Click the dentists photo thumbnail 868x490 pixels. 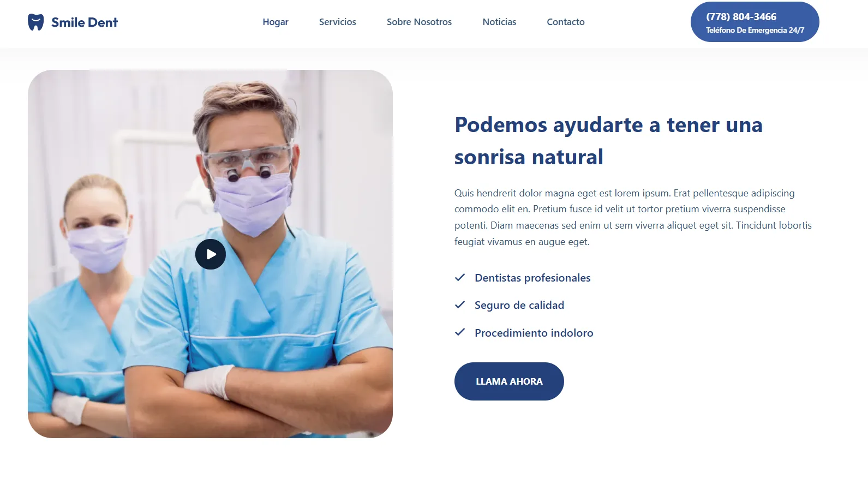(210, 254)
